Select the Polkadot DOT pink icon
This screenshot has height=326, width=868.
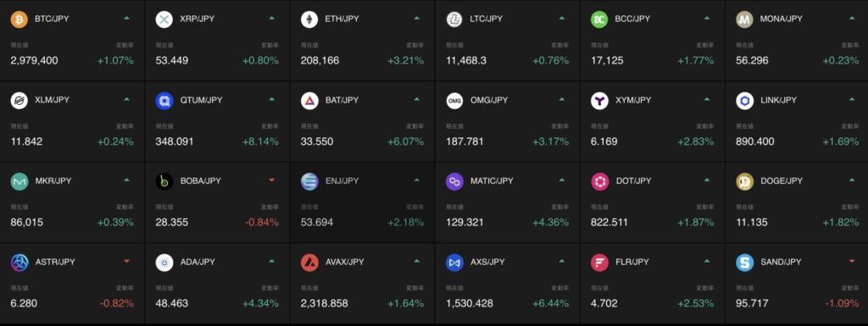(x=599, y=181)
